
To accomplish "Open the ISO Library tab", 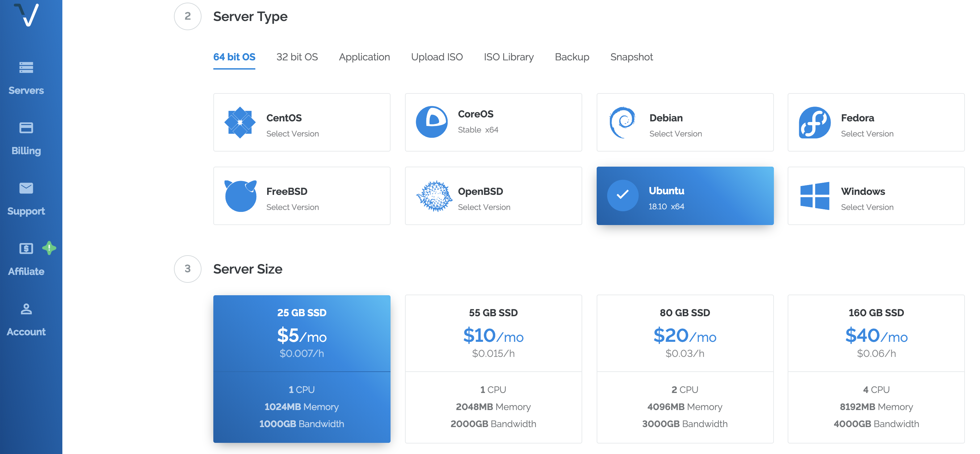I will (509, 57).
